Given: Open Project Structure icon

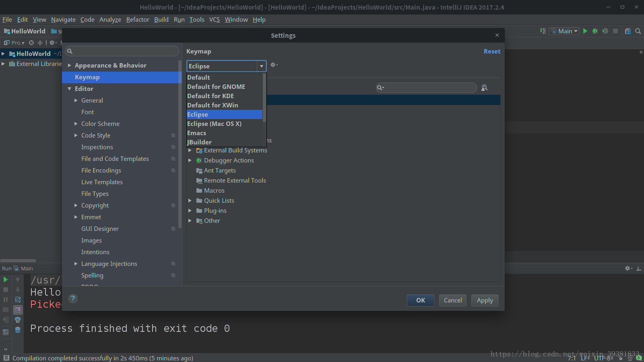Looking at the screenshot, I should (x=628, y=31).
